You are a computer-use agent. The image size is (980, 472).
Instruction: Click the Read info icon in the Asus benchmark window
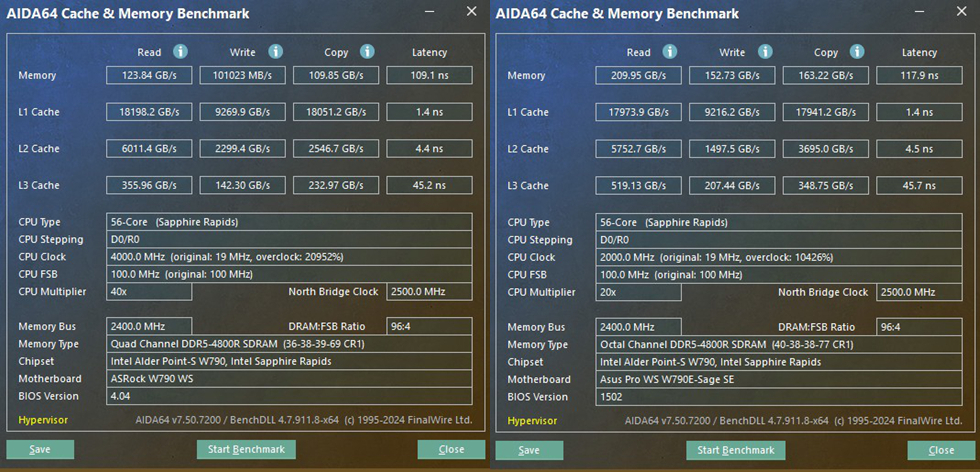click(x=669, y=52)
